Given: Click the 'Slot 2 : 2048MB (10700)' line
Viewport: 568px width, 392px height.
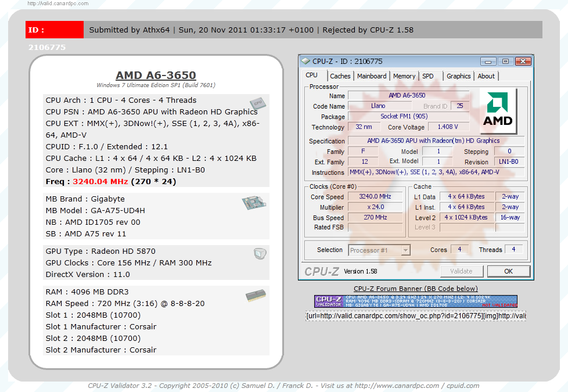Looking at the screenshot, I should (93, 338).
